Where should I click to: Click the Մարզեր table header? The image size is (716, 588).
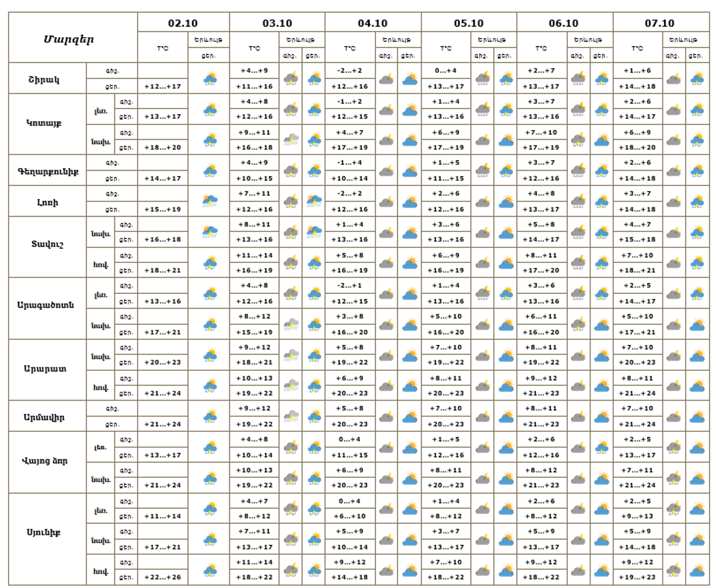point(69,39)
